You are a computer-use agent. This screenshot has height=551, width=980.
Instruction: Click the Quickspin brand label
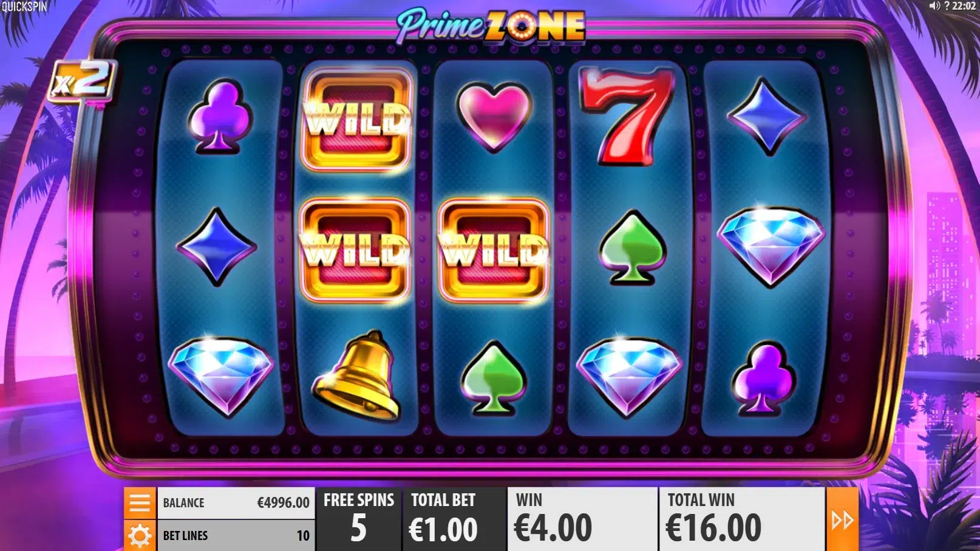pyautogui.click(x=24, y=7)
